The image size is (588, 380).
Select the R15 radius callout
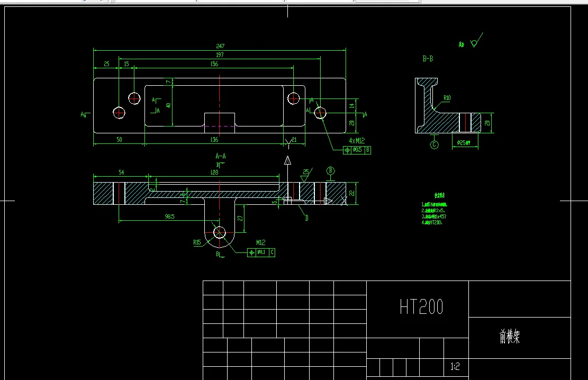pyautogui.click(x=197, y=243)
